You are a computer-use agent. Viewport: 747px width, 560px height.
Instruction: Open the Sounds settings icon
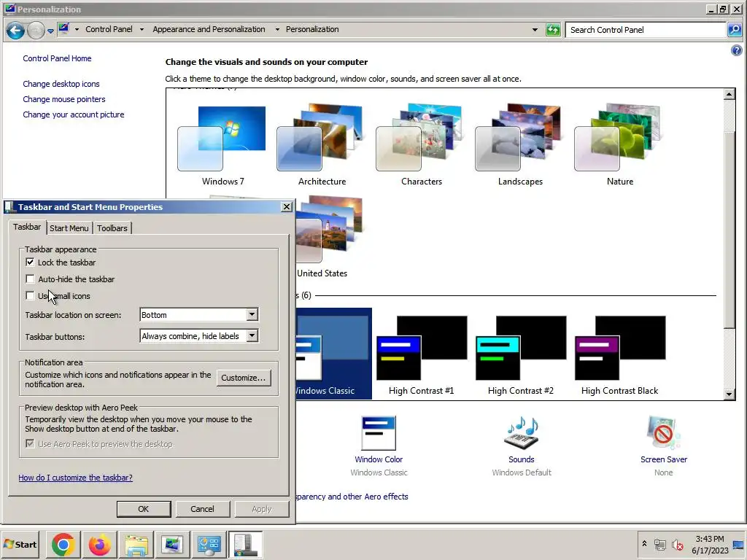[x=521, y=433]
